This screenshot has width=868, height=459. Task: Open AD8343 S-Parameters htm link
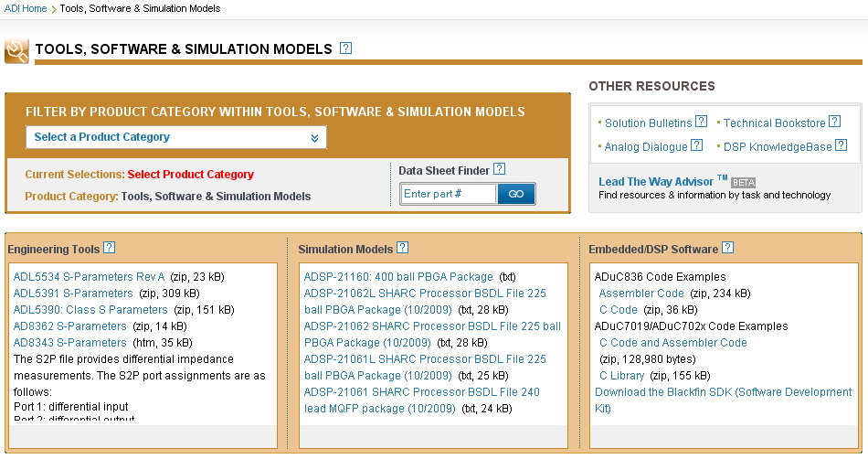[69, 343]
